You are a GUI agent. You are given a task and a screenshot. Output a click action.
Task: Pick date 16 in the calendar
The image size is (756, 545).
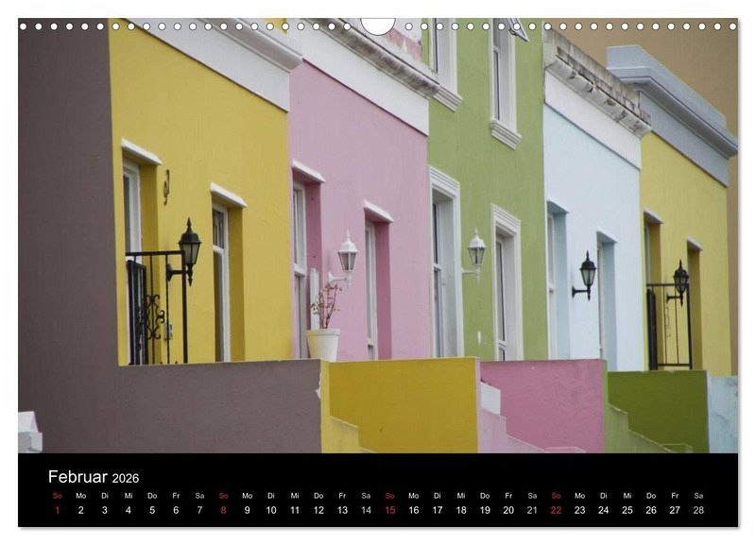pos(414,510)
